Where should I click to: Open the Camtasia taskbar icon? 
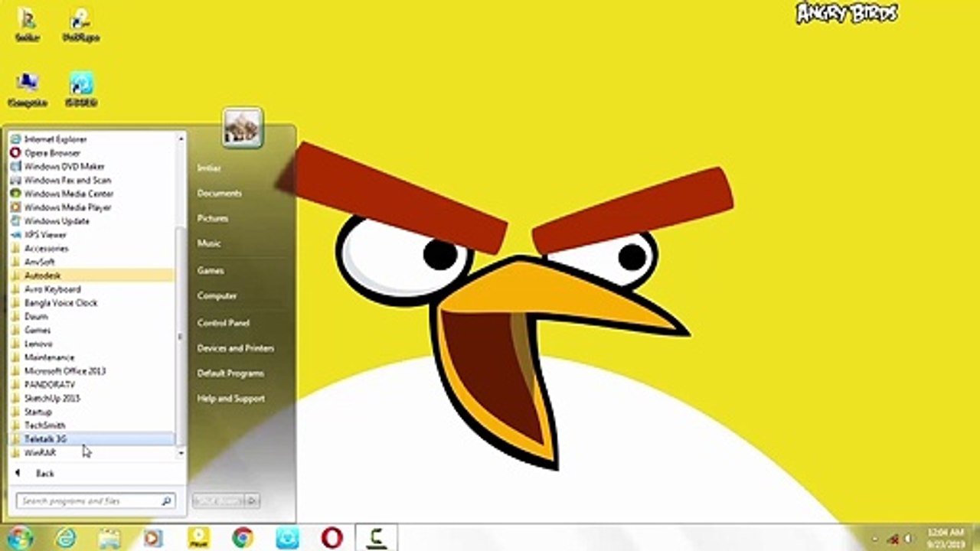(376, 538)
